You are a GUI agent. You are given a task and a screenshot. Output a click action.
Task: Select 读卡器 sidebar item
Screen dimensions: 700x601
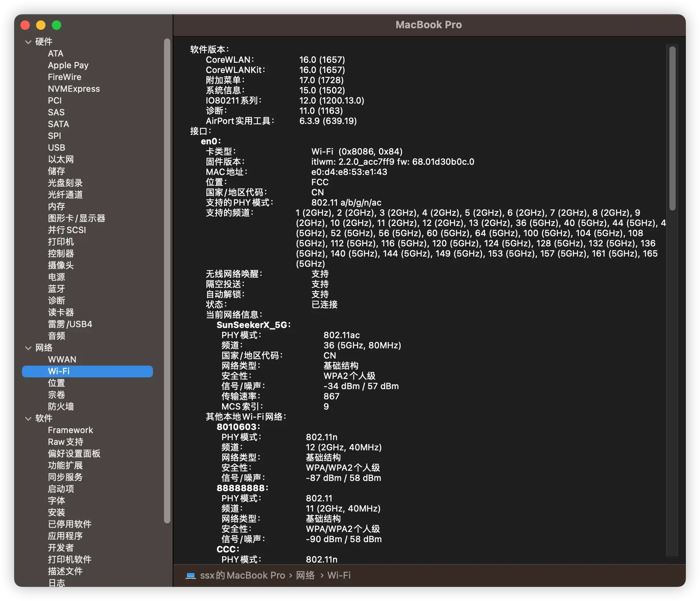pos(61,313)
